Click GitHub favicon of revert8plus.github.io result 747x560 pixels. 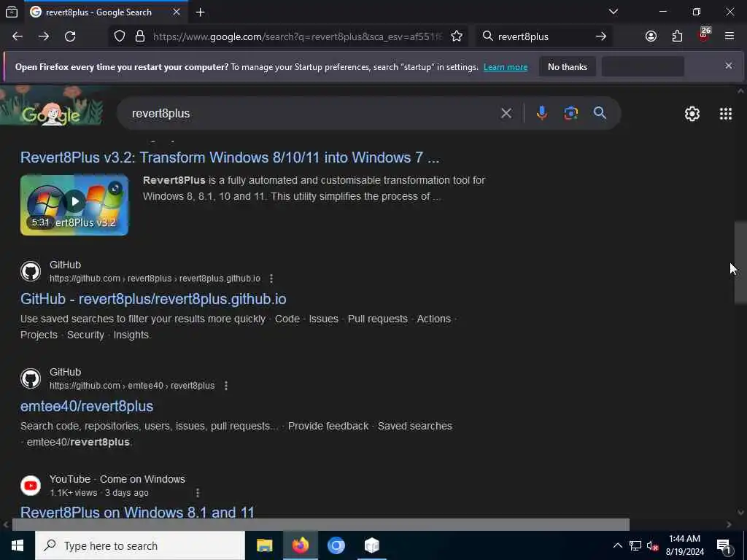coord(31,271)
